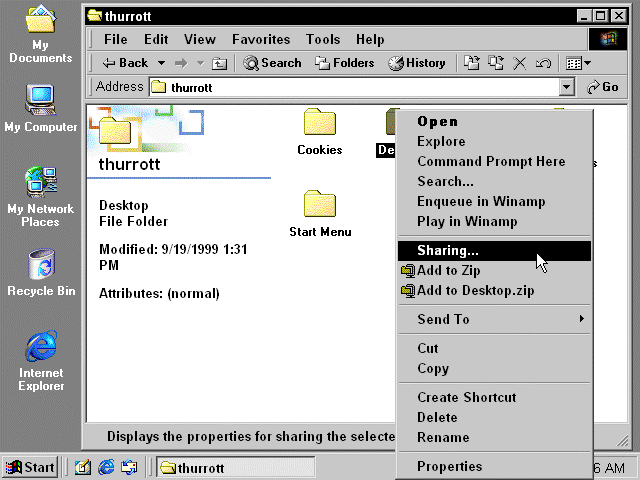Open Recycle Bin on the desktop

point(40,266)
